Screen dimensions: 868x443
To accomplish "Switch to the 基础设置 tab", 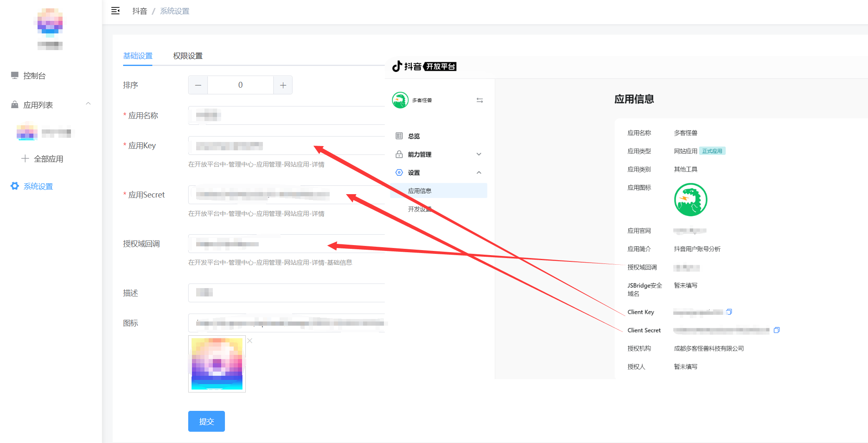I will 138,56.
